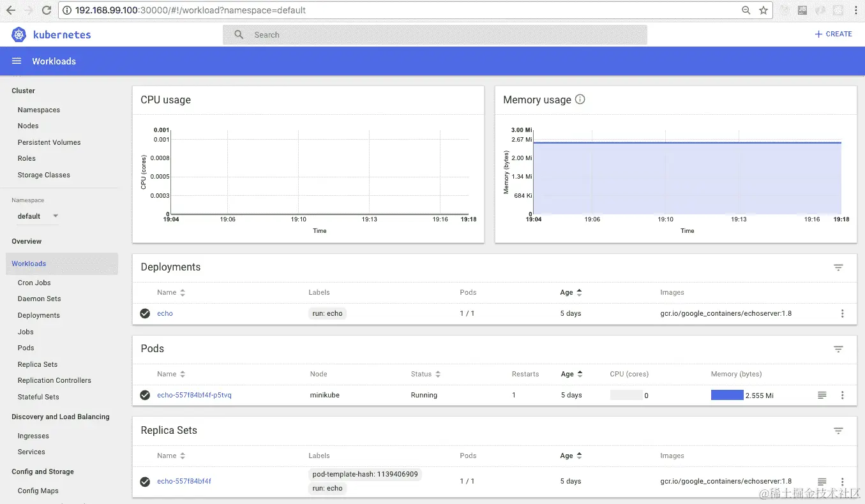Click the site info icon in address bar

(67, 10)
